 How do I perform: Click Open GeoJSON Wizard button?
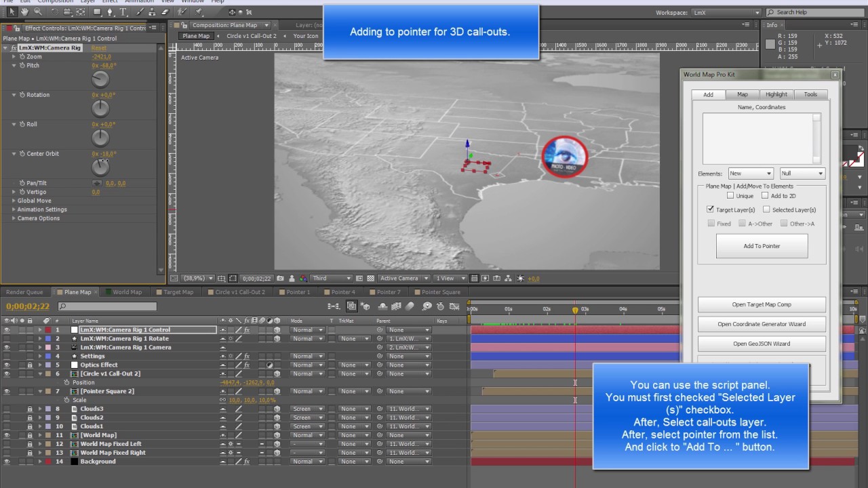coord(762,344)
